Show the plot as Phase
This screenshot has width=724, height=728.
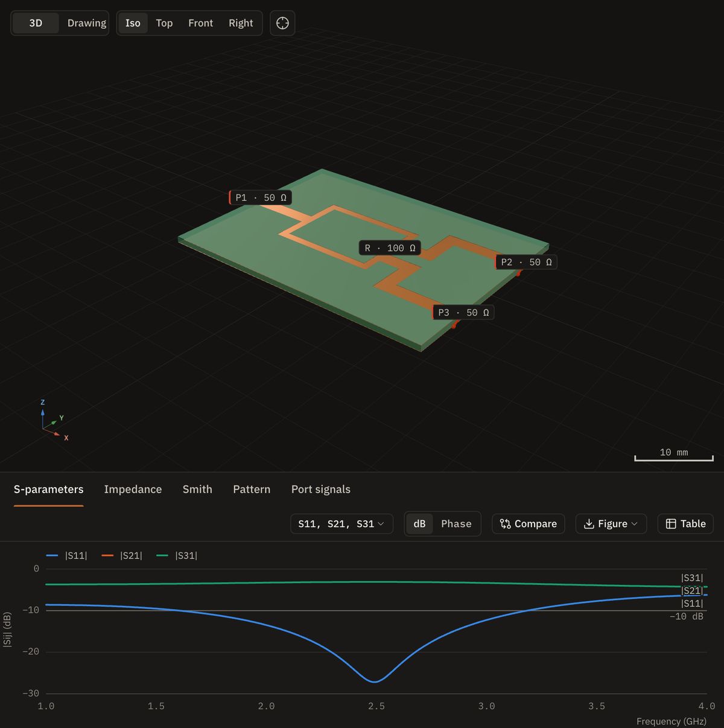coord(456,524)
